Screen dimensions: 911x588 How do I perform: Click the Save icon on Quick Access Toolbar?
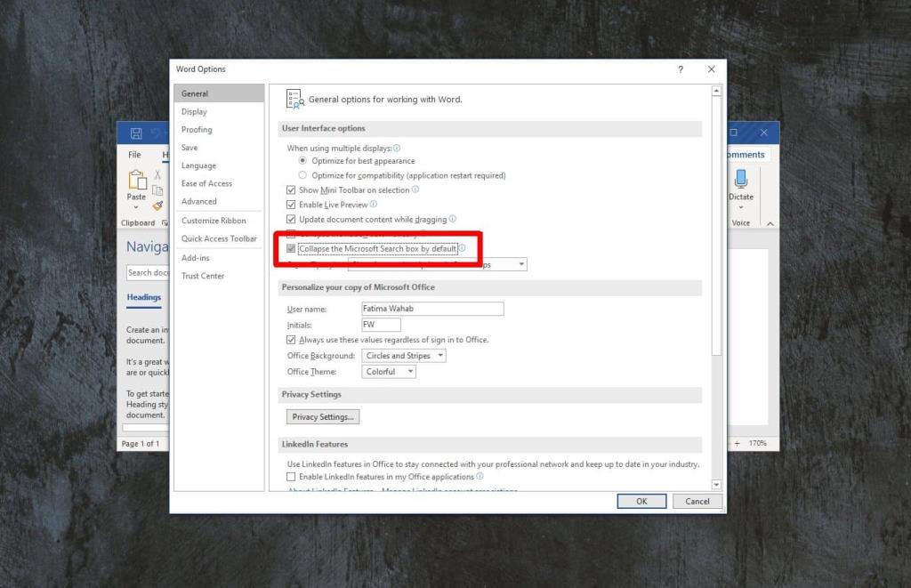tap(135, 132)
